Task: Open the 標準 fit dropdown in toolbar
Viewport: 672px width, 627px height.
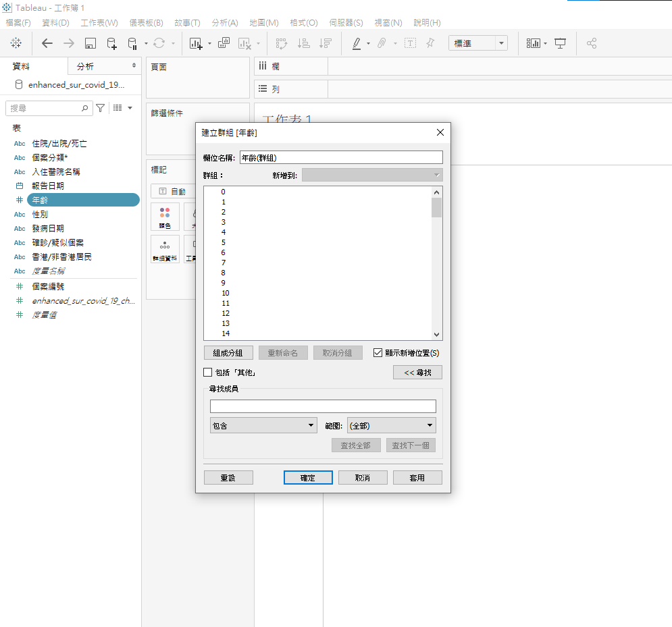Action: click(x=477, y=43)
